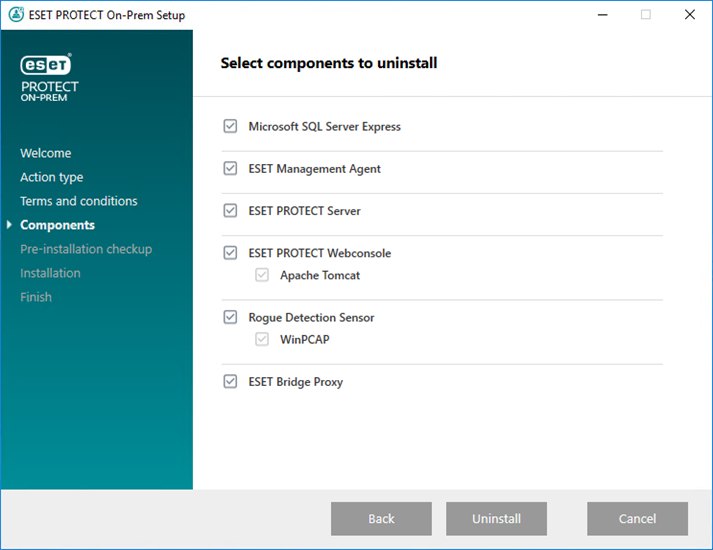Go to the Welcome step in sidebar

pyautogui.click(x=45, y=153)
